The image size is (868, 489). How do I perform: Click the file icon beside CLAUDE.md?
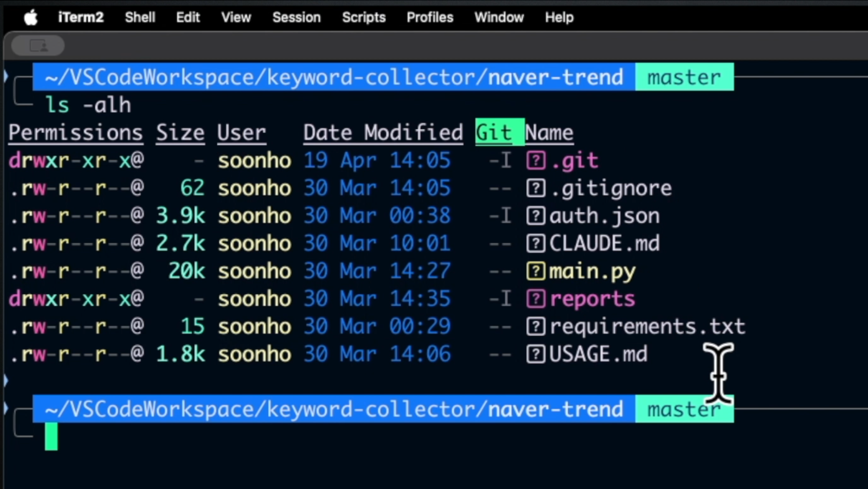(x=536, y=244)
